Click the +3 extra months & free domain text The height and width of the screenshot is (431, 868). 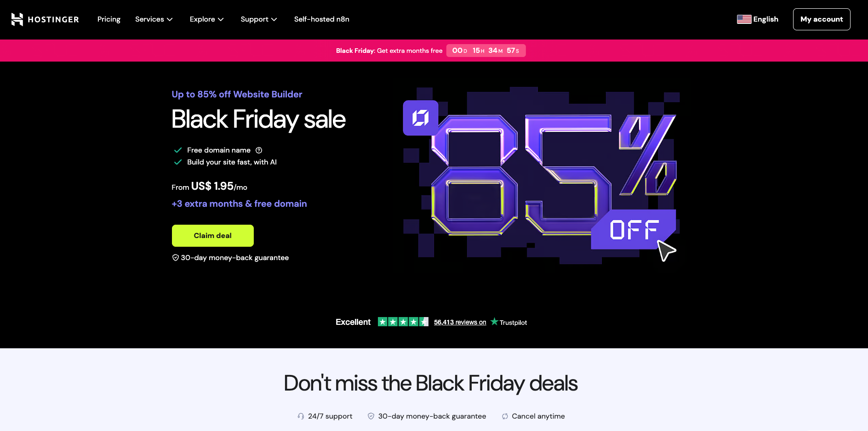tap(239, 204)
